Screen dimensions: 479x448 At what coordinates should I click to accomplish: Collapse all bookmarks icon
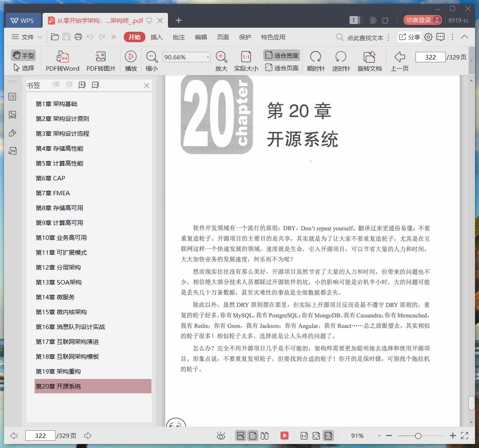69,85
